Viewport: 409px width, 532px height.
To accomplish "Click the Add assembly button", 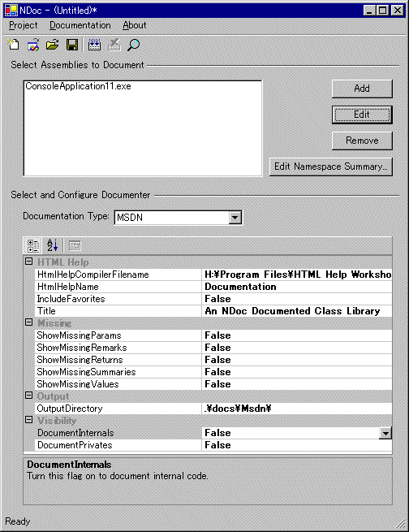I will pyautogui.click(x=362, y=89).
